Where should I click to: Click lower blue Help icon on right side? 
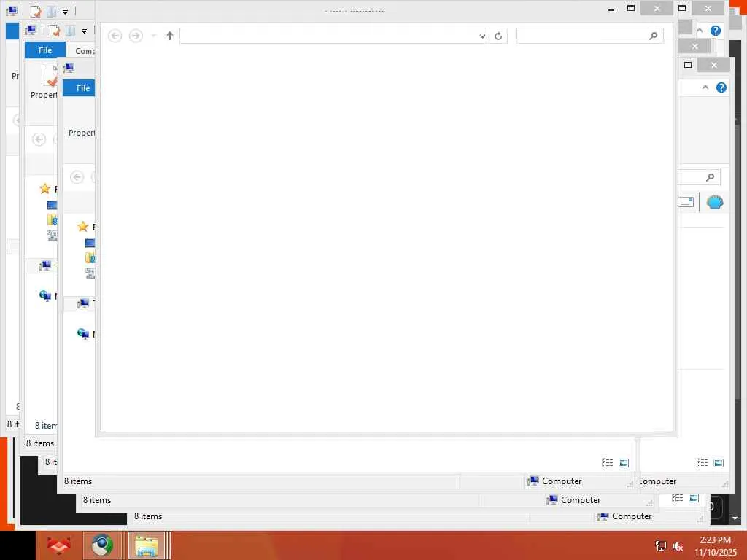pyautogui.click(x=721, y=87)
